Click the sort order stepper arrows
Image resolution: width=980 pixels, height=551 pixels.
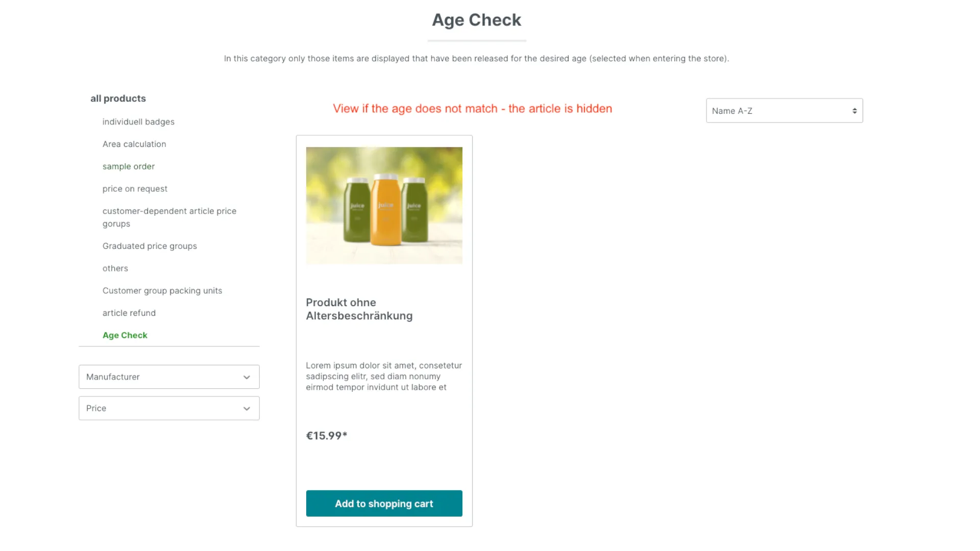(x=855, y=110)
